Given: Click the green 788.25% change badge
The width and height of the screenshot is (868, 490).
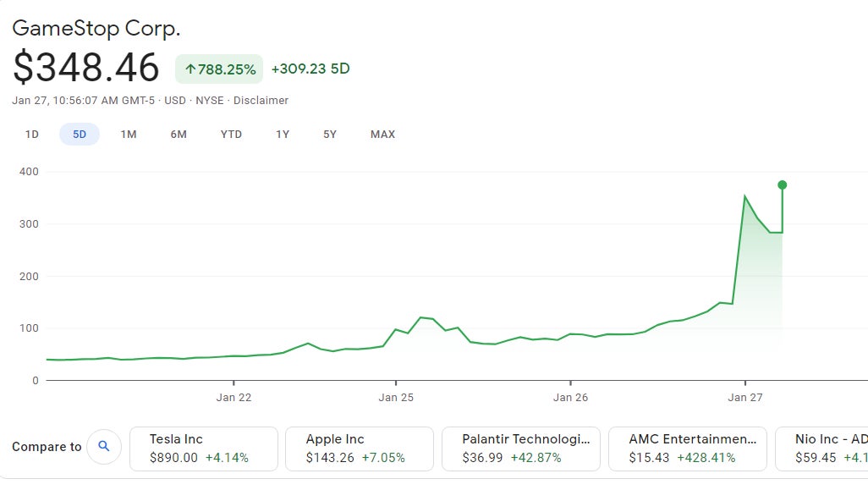Looking at the screenshot, I should (219, 69).
